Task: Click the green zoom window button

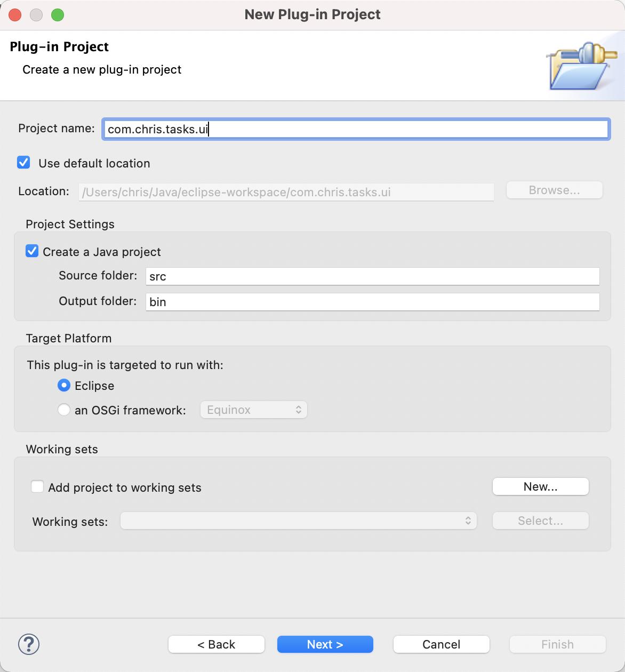Action: point(58,15)
